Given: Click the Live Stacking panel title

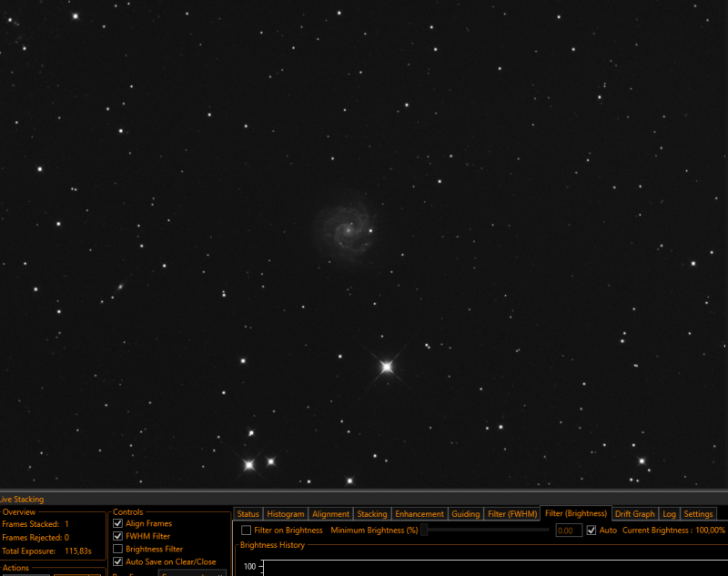Looking at the screenshot, I should (x=21, y=500).
